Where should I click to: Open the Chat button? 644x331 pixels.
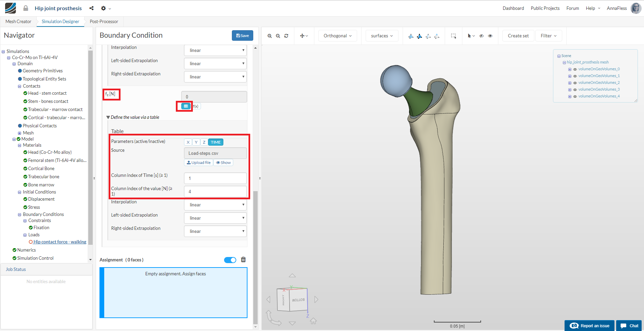629,326
